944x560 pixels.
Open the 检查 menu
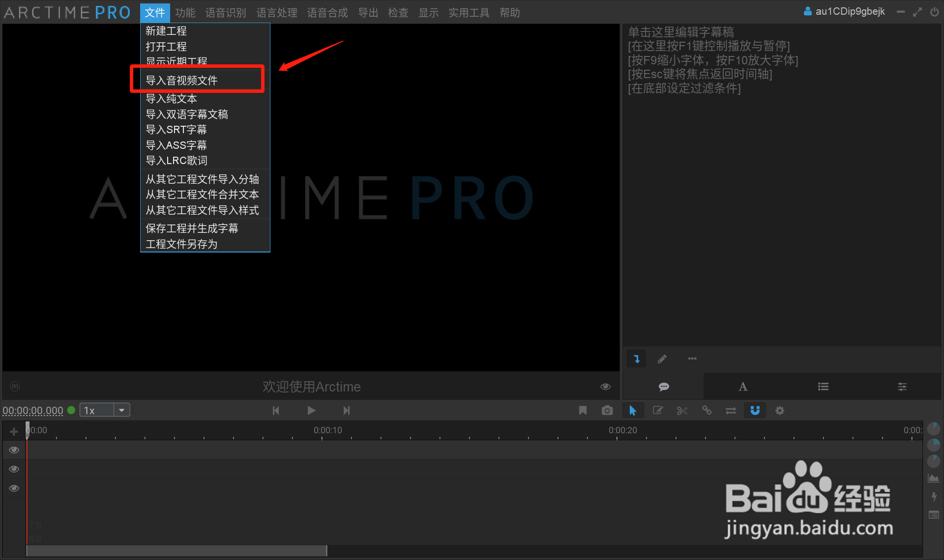[x=398, y=13]
